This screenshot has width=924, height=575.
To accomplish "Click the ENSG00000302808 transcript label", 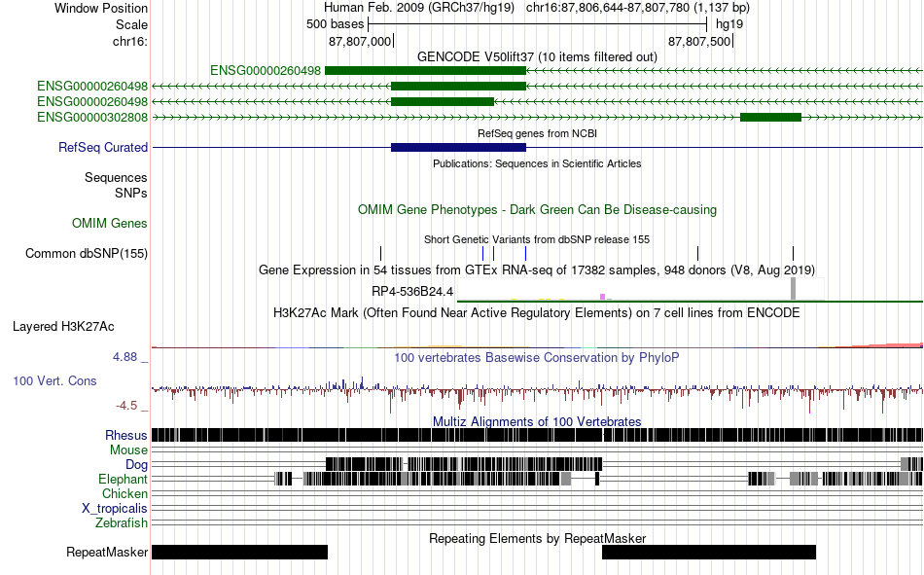I will (x=92, y=118).
